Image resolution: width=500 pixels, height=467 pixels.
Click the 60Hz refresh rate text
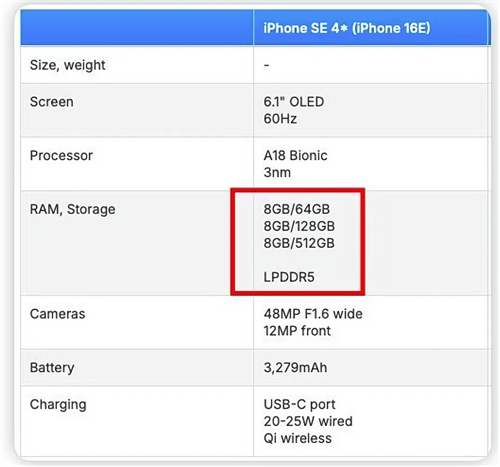(x=280, y=119)
